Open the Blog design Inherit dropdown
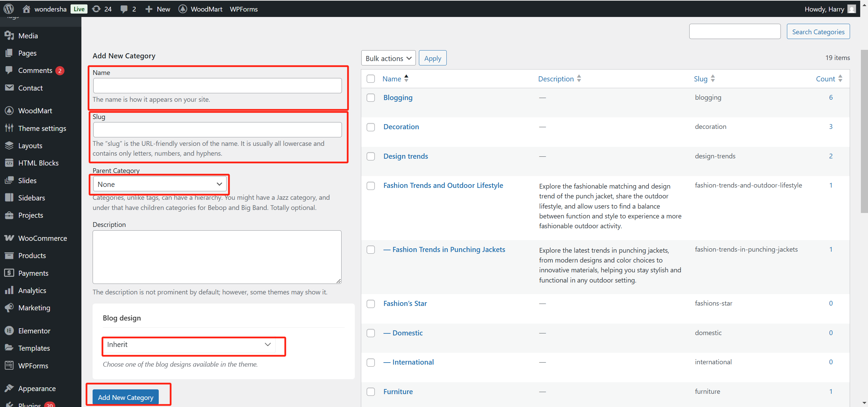This screenshot has width=868, height=407. click(x=189, y=345)
